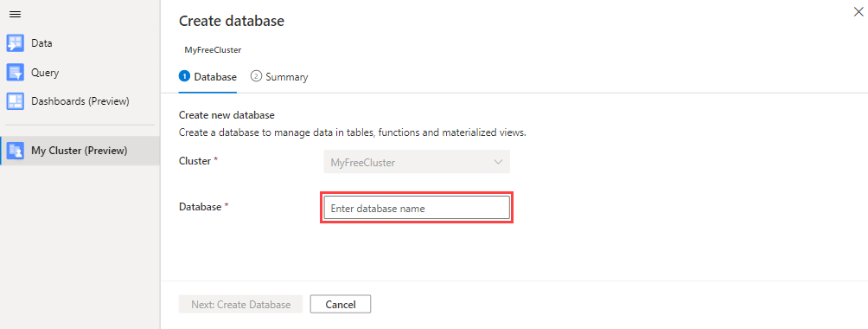
Task: Click the Cluster dropdown chevron arrow
Action: tap(498, 162)
